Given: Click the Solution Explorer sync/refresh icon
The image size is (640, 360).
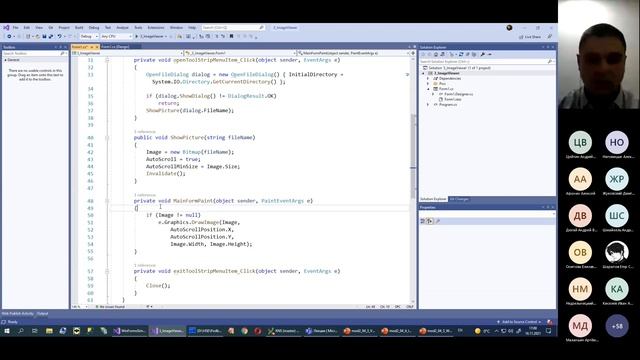Looking at the screenshot, I should [461, 54].
